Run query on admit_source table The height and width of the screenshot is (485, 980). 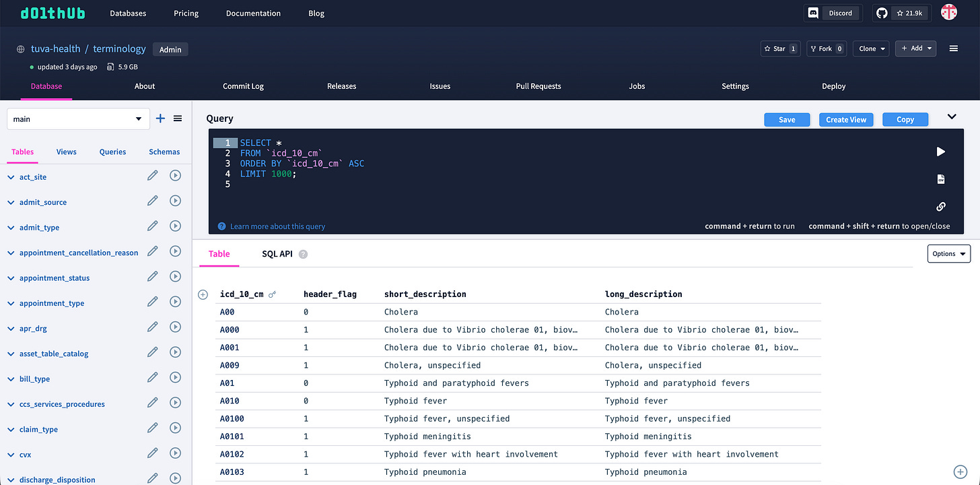point(175,201)
